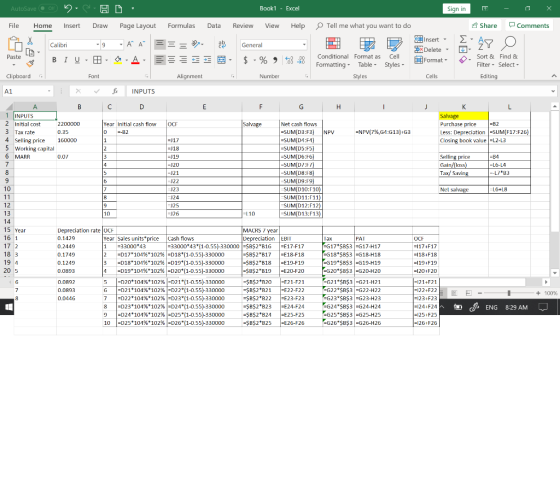
Task: Open Find & Select dropdown
Action: pos(509,52)
